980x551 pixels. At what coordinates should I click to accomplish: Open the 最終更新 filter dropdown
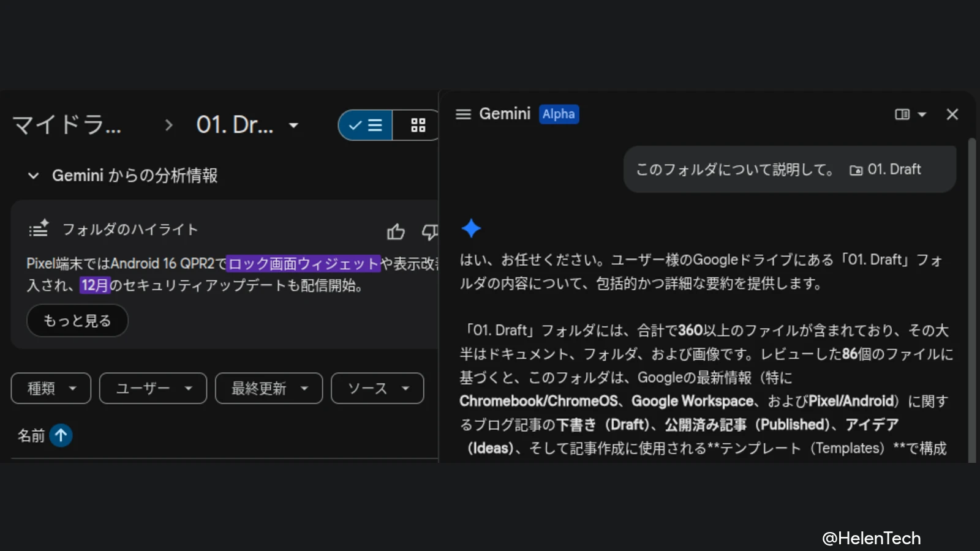[268, 388]
